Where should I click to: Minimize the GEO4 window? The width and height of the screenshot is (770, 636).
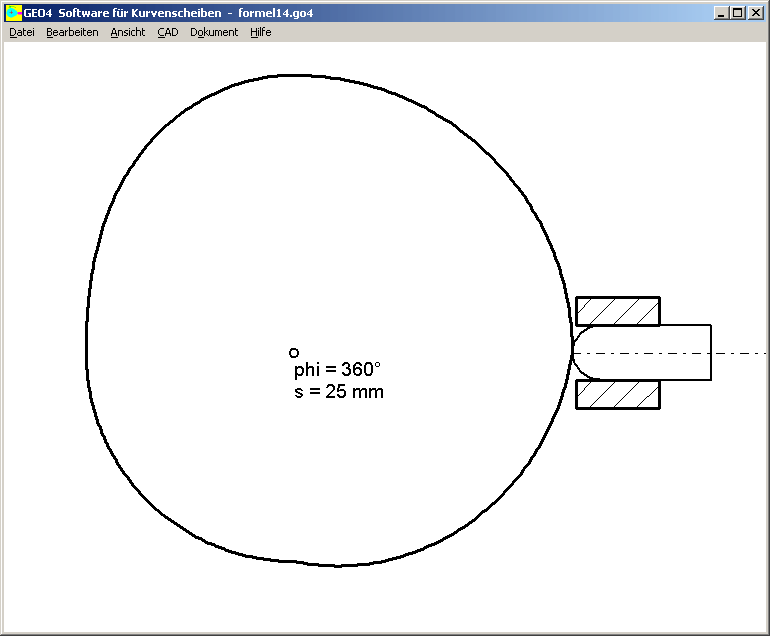click(x=722, y=13)
